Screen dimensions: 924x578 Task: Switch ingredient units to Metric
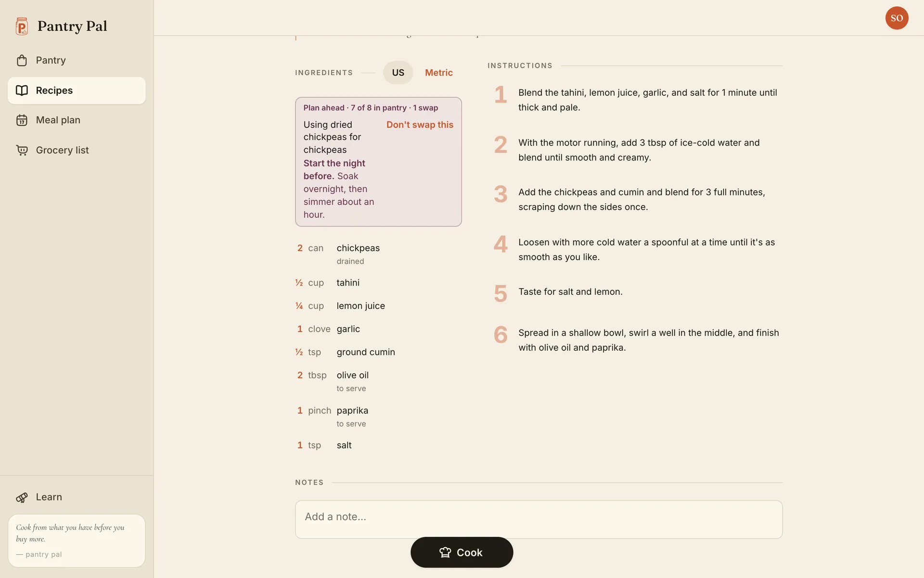[438, 73]
